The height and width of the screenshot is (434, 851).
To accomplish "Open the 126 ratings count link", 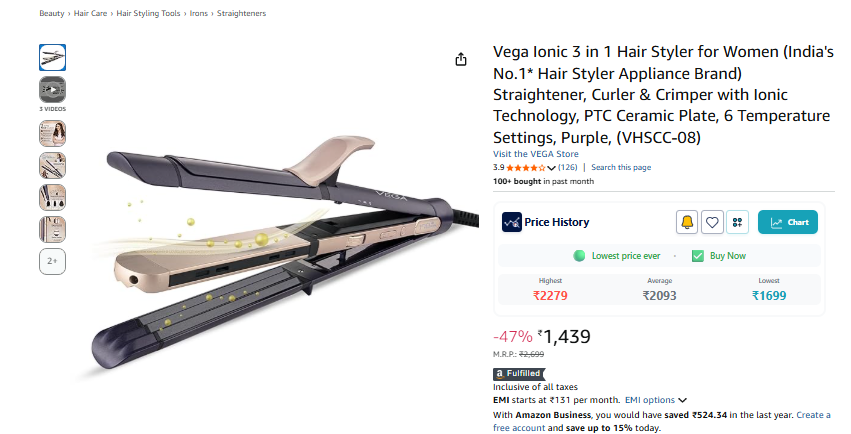I will [568, 167].
